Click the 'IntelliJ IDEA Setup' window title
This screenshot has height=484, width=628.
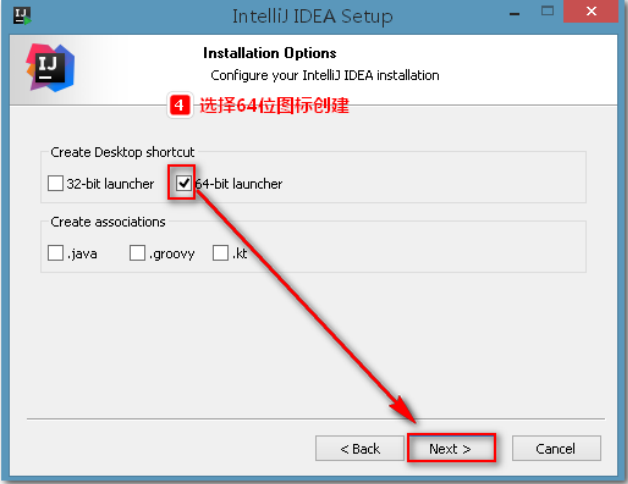(x=313, y=16)
